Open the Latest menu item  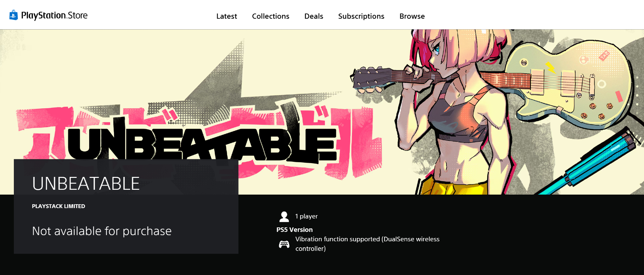point(227,16)
